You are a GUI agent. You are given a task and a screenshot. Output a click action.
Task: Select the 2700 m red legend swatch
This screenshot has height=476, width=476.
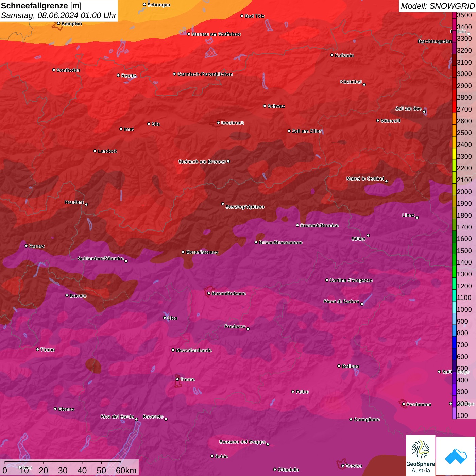click(x=454, y=107)
